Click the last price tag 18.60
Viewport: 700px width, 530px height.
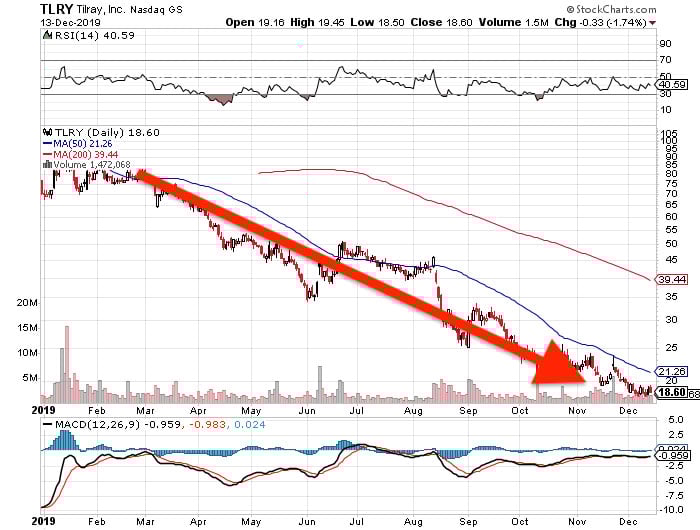click(x=672, y=392)
